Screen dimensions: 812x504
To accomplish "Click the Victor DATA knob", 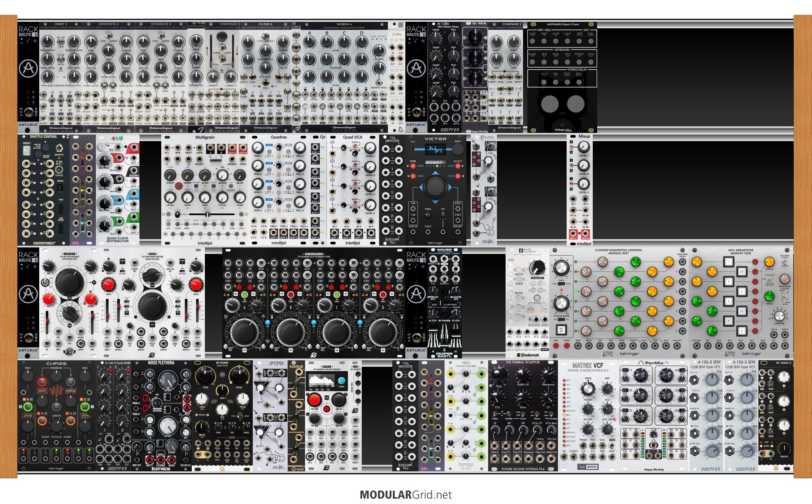I will pyautogui.click(x=457, y=149).
